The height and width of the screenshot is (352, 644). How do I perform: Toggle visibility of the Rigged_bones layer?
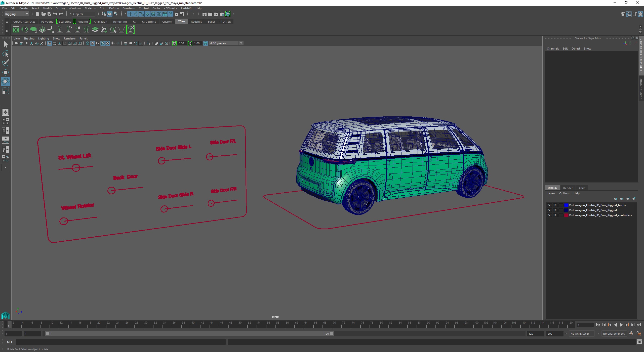tap(549, 205)
